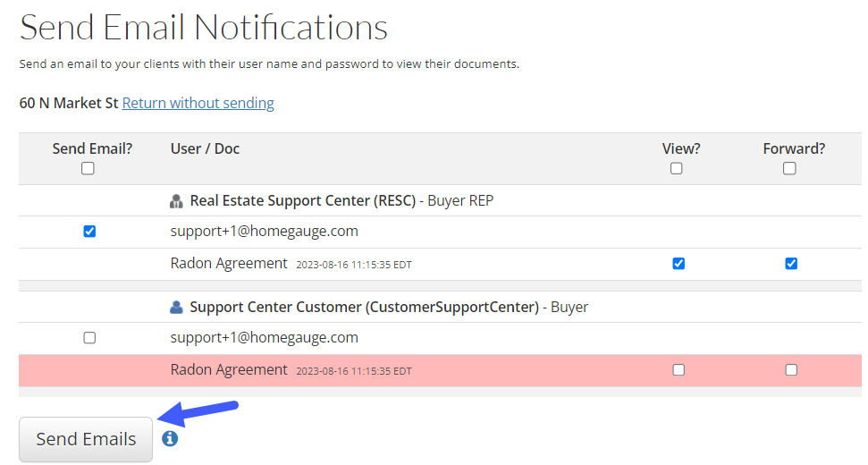Toggle the View select-all header checkbox

[x=677, y=168]
